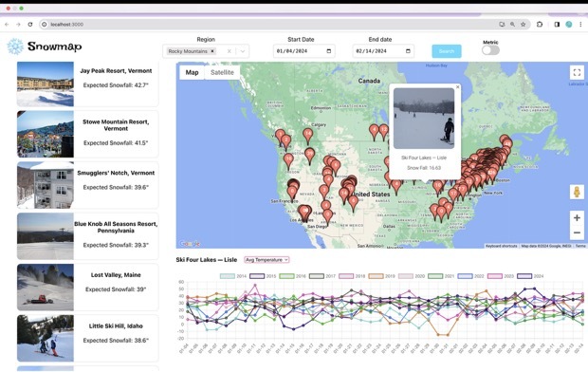Open the browser three-dot menu
This screenshot has width=588, height=372.
pos(580,25)
